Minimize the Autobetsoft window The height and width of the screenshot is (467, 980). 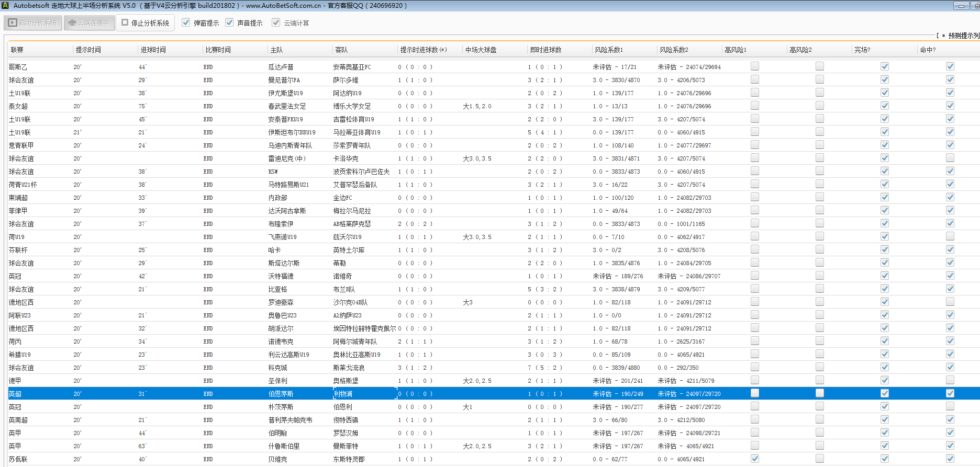click(x=961, y=6)
